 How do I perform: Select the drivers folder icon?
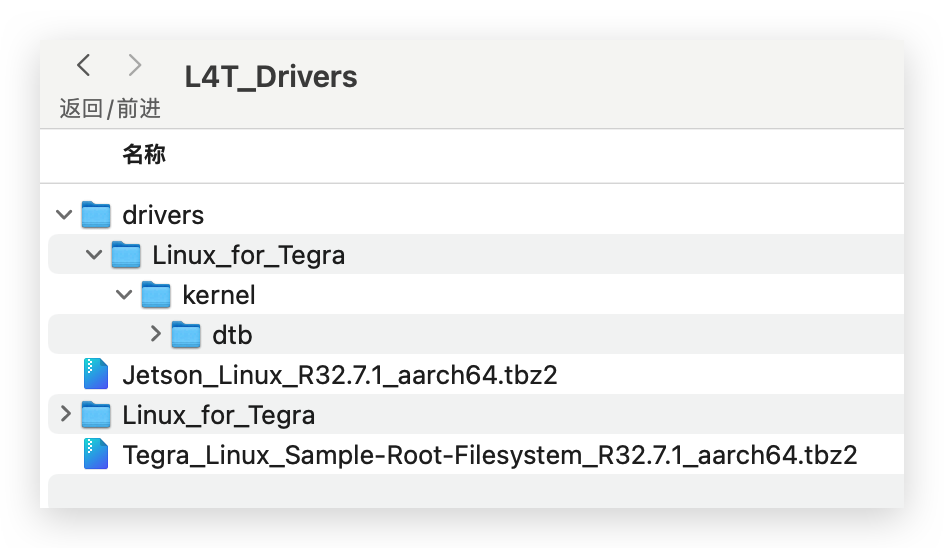pos(96,214)
